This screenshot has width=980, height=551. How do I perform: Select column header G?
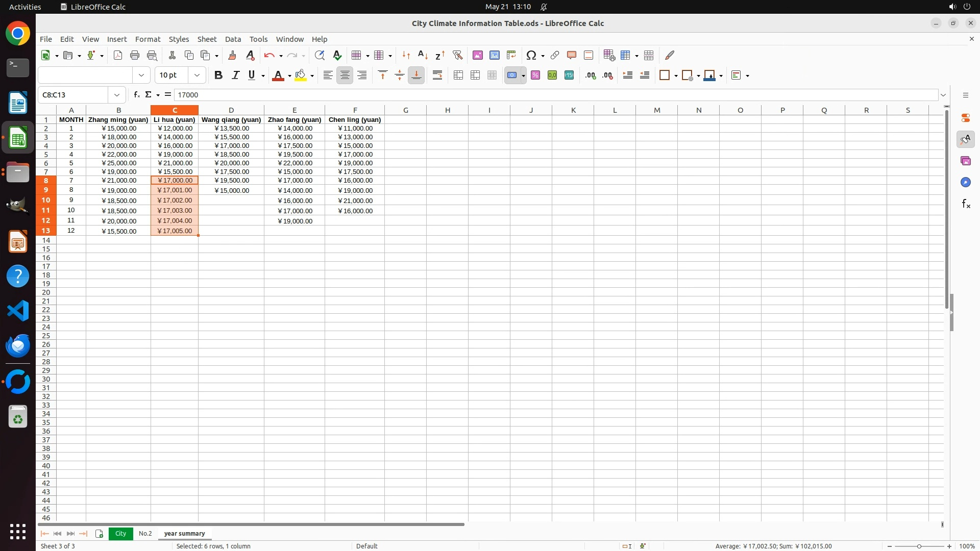point(405,110)
